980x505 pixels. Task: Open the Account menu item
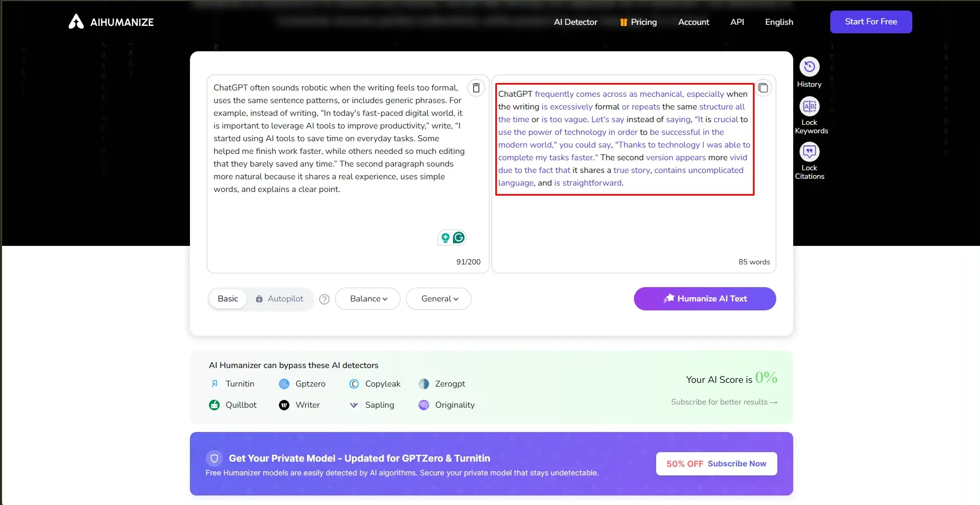694,22
